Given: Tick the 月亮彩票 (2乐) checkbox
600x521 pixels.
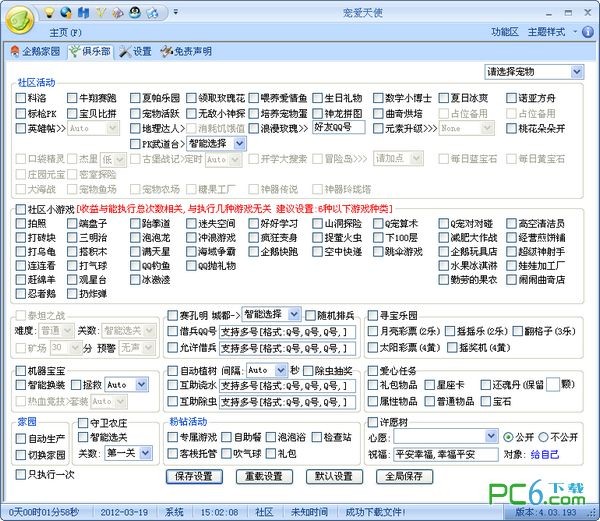Looking at the screenshot, I should [x=373, y=331].
